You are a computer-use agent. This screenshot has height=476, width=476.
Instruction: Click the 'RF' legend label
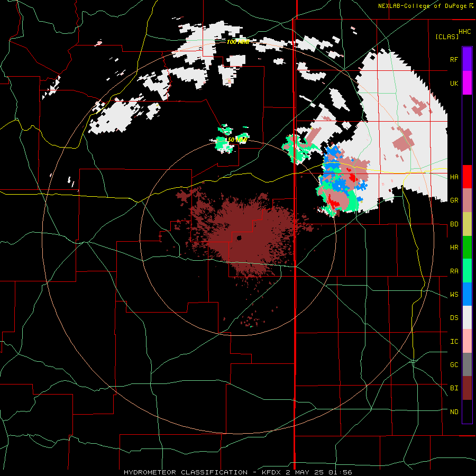(454, 59)
